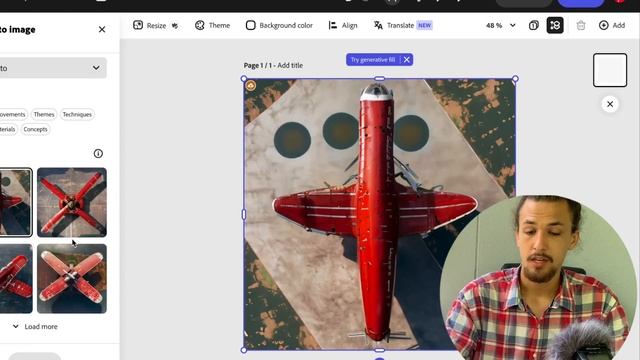The width and height of the screenshot is (640, 360).
Task: Expand Load more results
Action: pos(35,327)
